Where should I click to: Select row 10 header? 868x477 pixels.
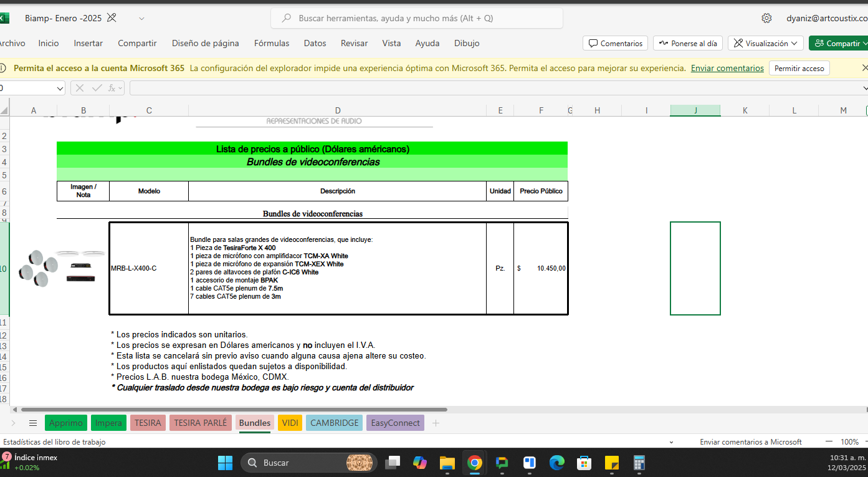4,269
